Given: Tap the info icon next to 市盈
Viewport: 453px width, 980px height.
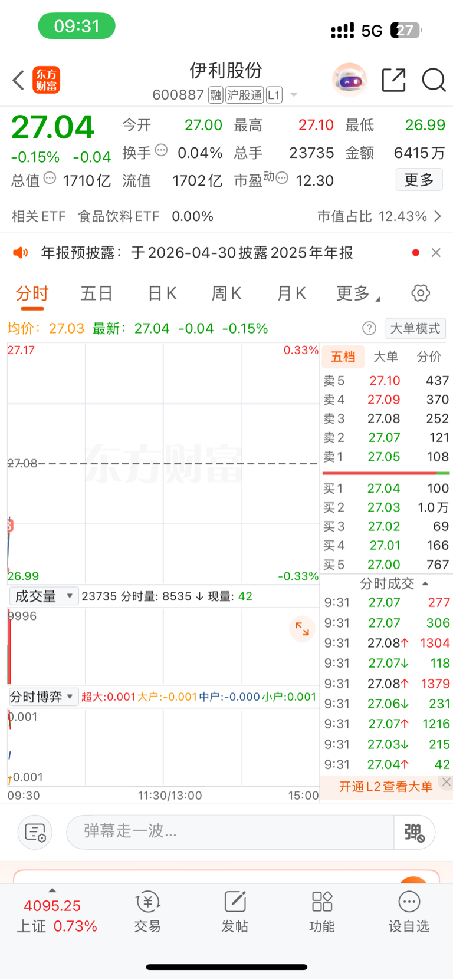Looking at the screenshot, I should tap(282, 178).
